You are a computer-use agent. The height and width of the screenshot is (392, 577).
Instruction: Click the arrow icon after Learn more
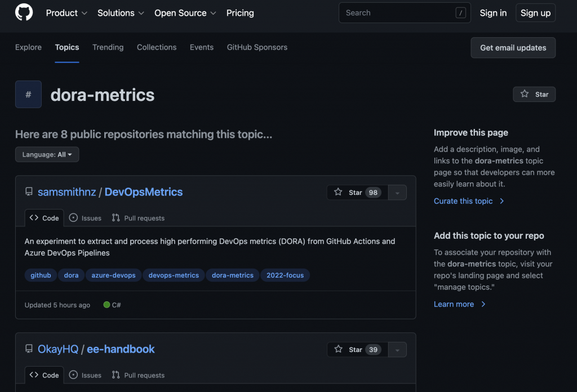pos(483,304)
